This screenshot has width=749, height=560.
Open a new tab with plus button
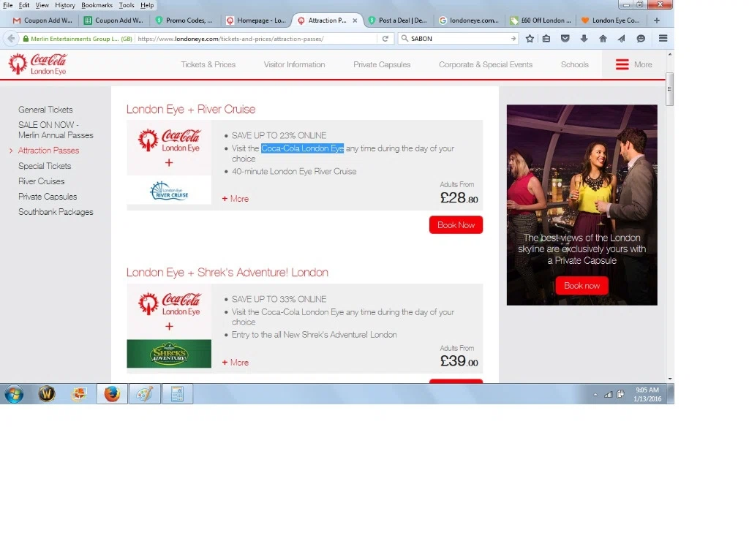pyautogui.click(x=657, y=20)
